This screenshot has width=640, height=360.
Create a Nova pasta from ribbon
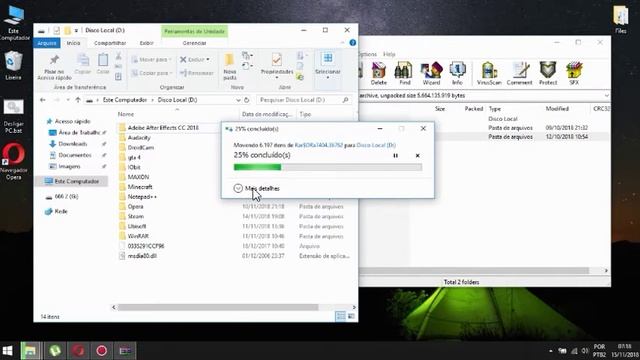(x=230, y=67)
